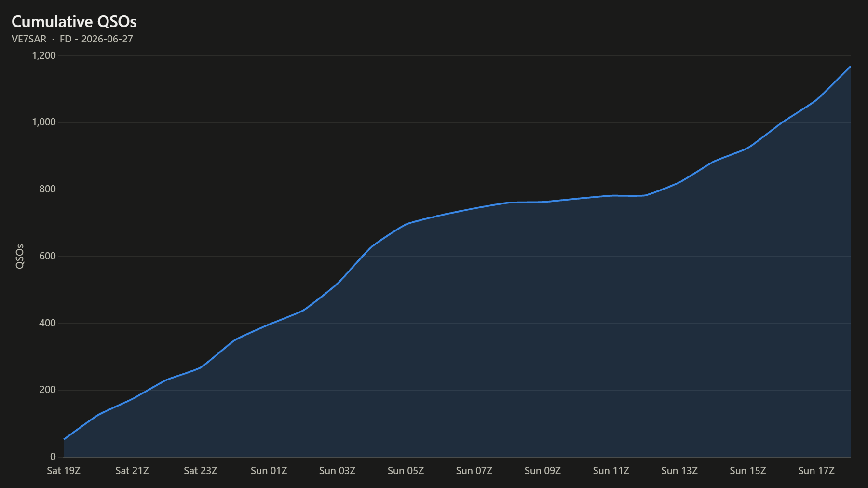Image resolution: width=868 pixels, height=488 pixels.
Task: Click the 1,200 y-axis label
Action: click(x=44, y=55)
